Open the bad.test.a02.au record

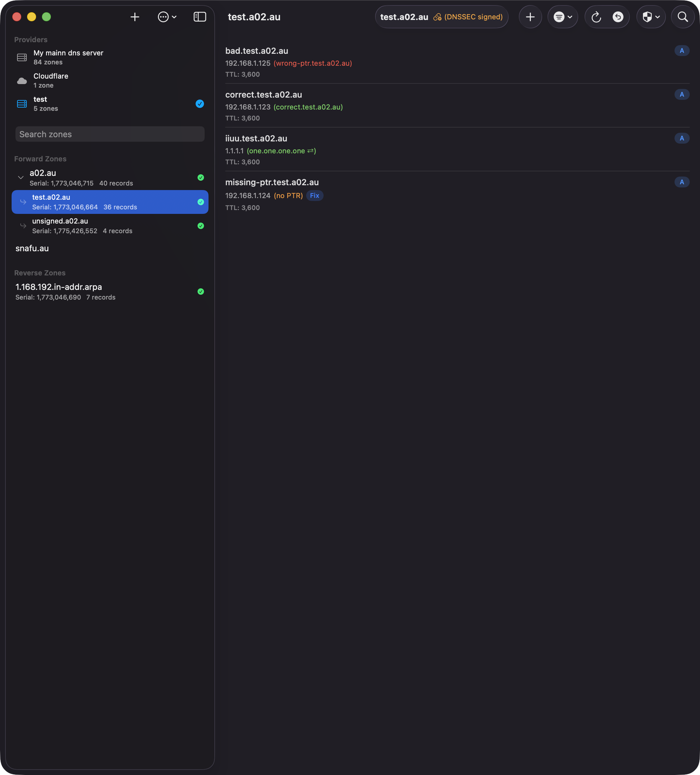point(457,62)
